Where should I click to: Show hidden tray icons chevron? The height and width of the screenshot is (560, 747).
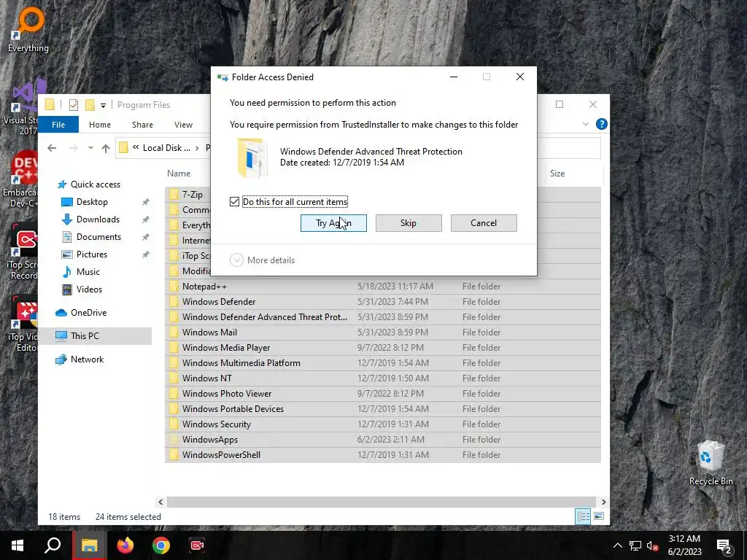point(617,545)
